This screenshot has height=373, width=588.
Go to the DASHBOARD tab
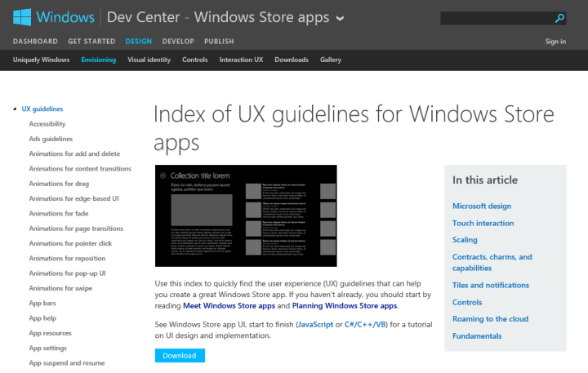(35, 41)
